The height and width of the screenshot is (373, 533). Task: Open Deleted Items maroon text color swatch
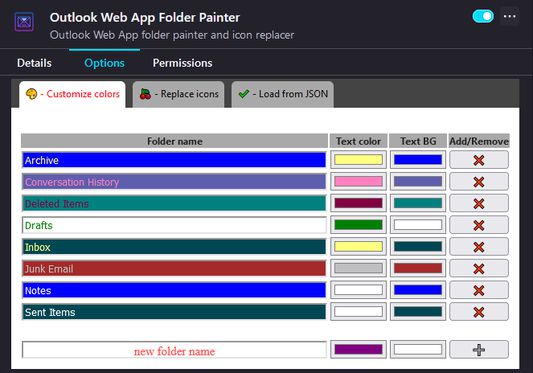pyautogui.click(x=358, y=203)
